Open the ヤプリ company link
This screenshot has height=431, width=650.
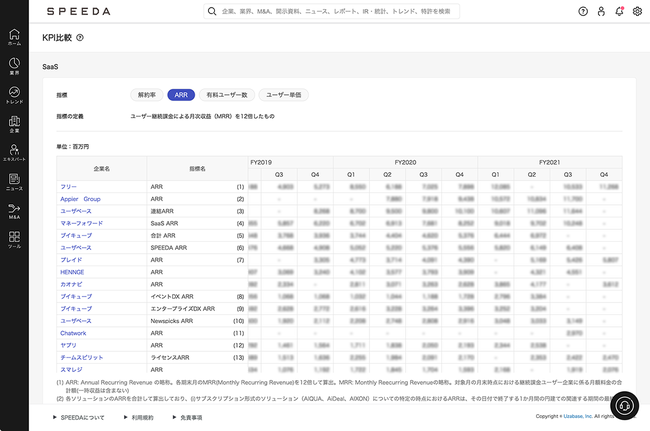pyautogui.click(x=68, y=345)
